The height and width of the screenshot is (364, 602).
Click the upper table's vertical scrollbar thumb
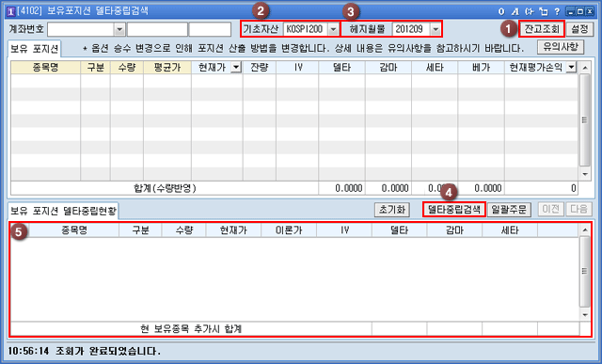585,119
